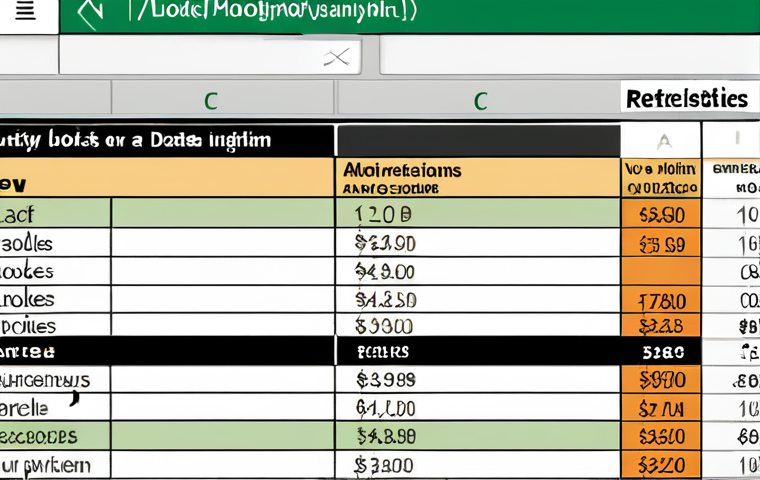760x480 pixels.
Task: Select the "ur gwrkern" row label
Action: (45, 465)
